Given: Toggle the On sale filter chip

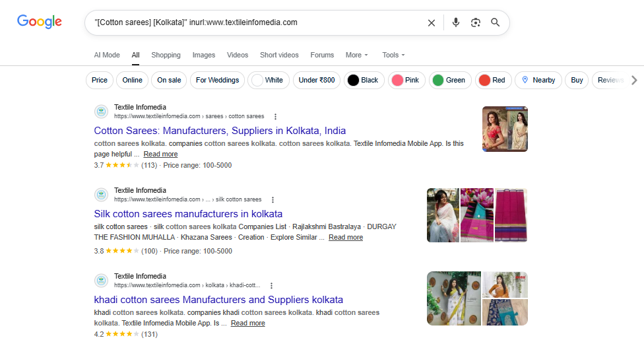Looking at the screenshot, I should point(169,80).
